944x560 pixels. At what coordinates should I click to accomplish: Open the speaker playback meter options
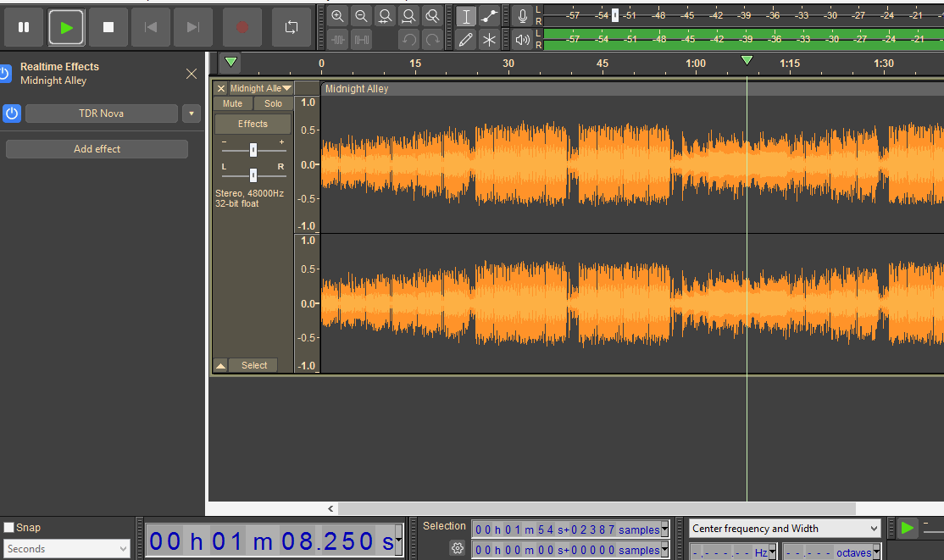tap(523, 40)
